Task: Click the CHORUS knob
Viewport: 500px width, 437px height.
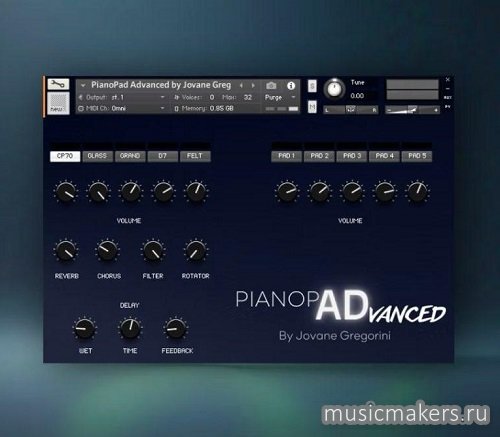Action: [107, 251]
